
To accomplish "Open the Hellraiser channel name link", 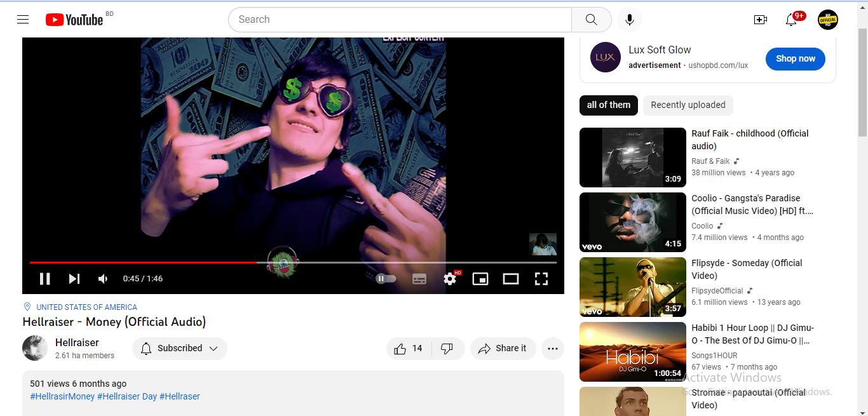I will [x=77, y=343].
